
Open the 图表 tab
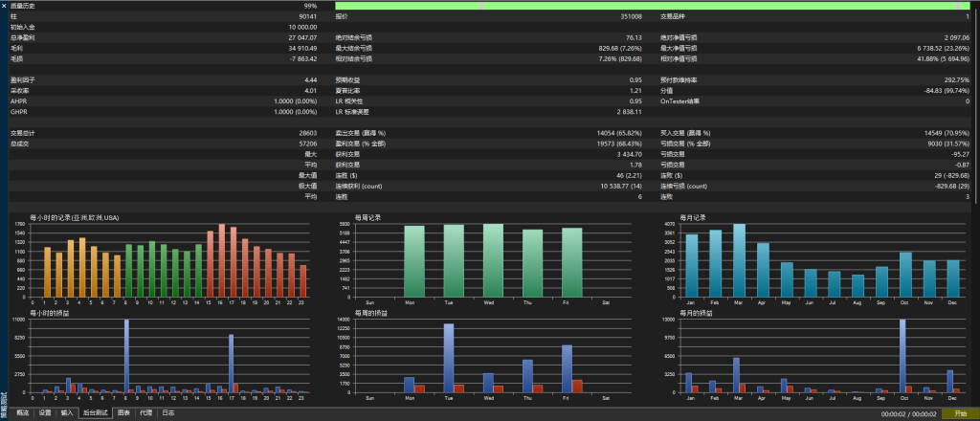[123, 413]
